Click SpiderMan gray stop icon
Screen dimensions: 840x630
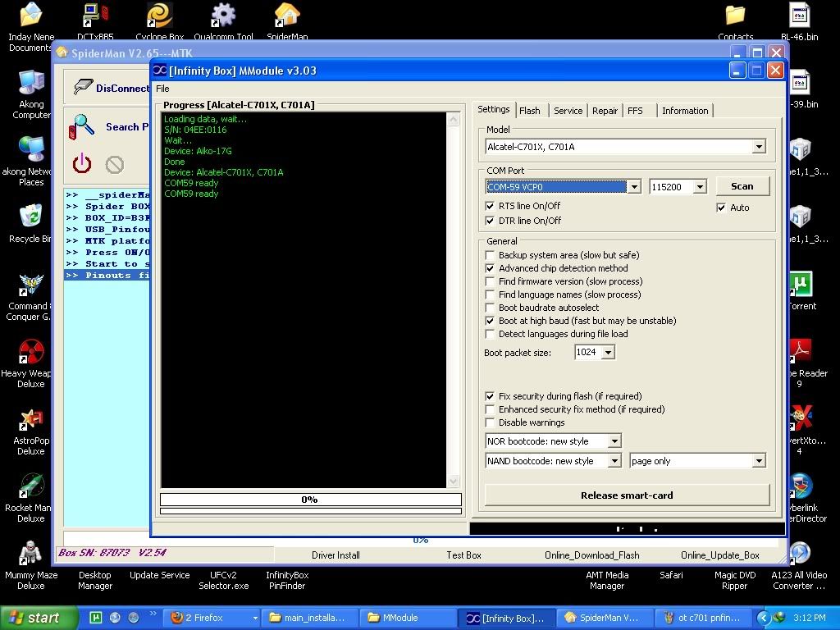(x=115, y=164)
